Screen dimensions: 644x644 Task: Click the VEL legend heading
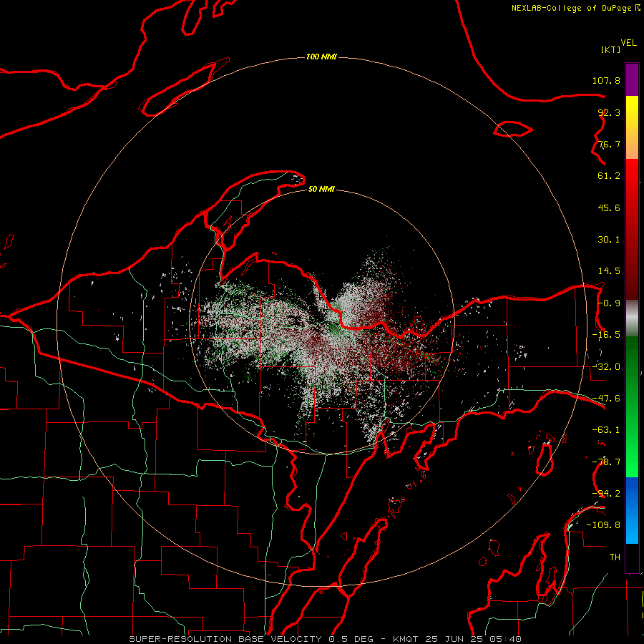point(628,43)
